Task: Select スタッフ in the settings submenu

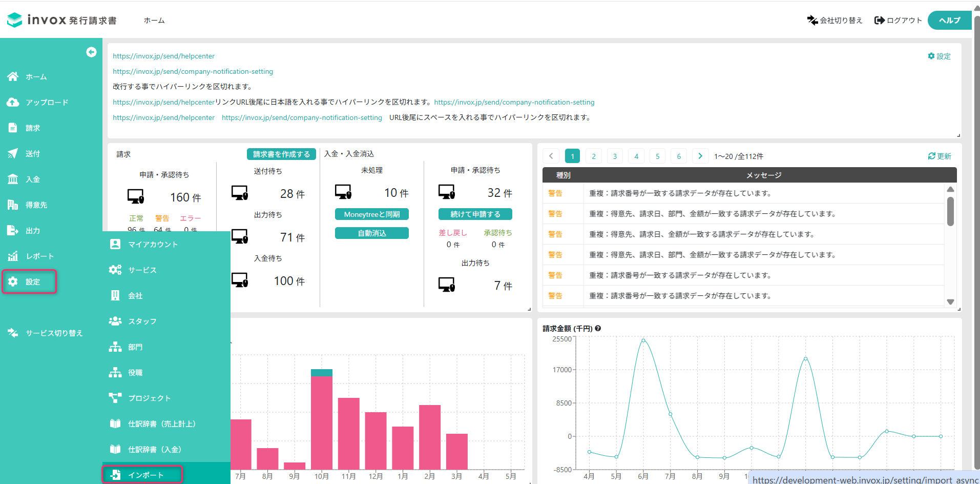Action: click(x=142, y=321)
